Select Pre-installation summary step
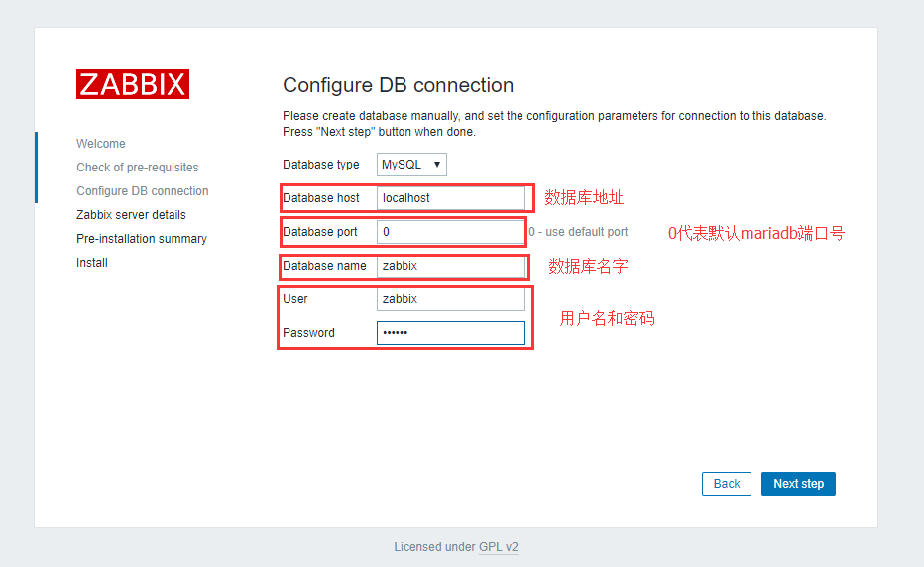This screenshot has height=567, width=924. click(142, 239)
